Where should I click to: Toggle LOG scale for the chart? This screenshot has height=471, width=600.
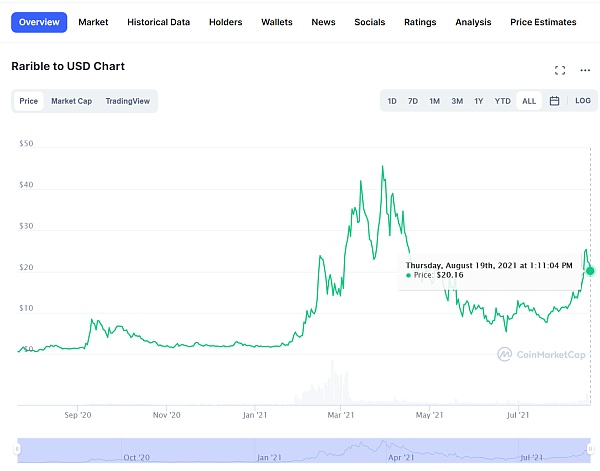(583, 101)
